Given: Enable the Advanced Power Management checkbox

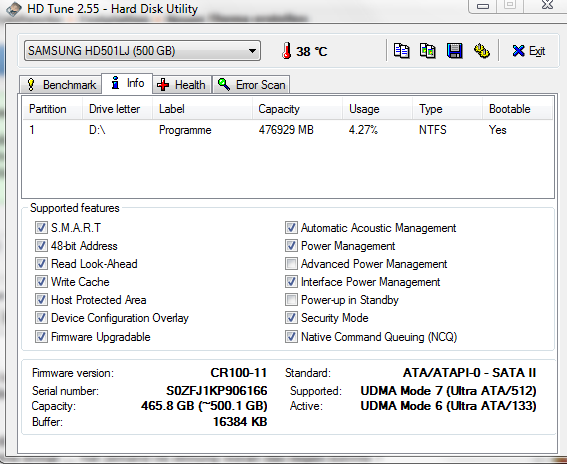Looking at the screenshot, I should click(x=291, y=263).
